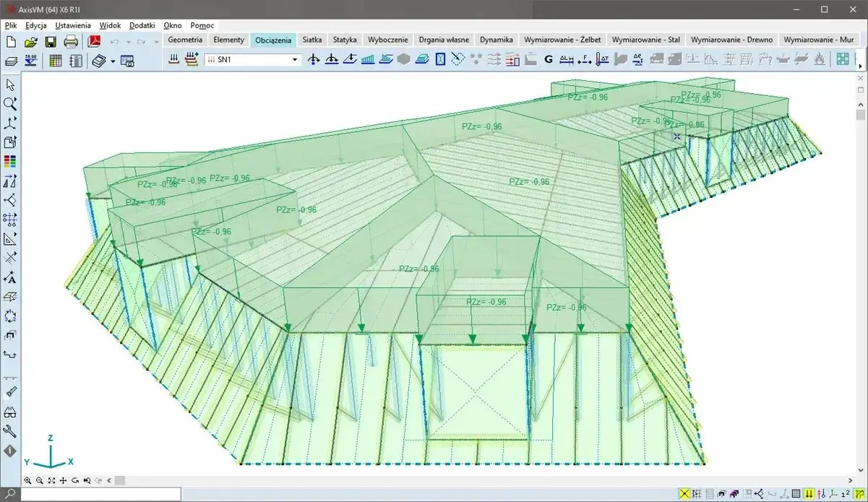The width and height of the screenshot is (868, 502).
Task: Toggle the yellow load arrows display button
Action: [809, 494]
